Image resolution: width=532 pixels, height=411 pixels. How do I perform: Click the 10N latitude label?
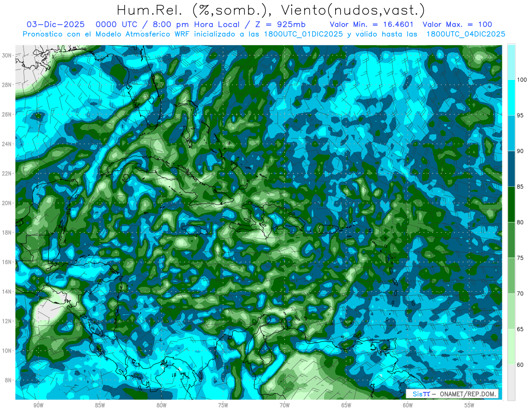pos(7,350)
